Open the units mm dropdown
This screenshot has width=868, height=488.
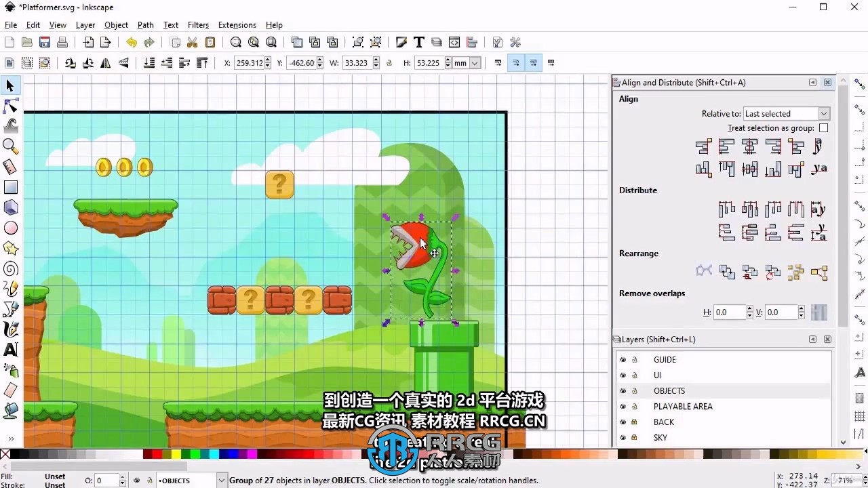pyautogui.click(x=467, y=63)
